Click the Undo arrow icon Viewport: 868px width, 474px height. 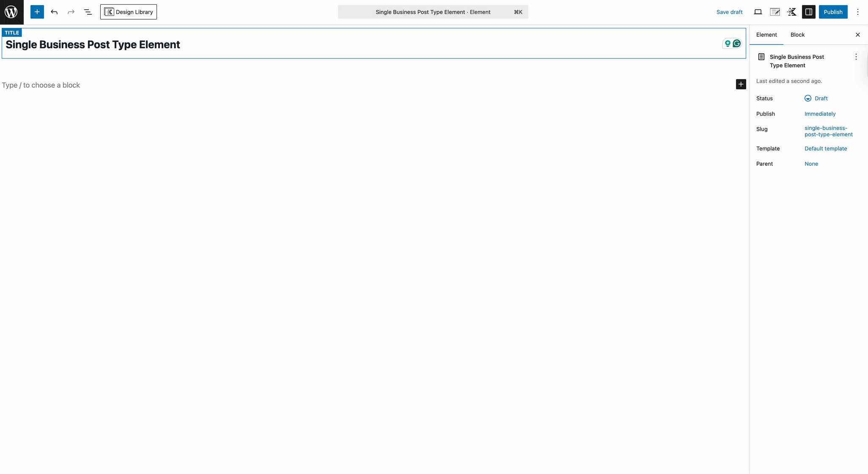[54, 12]
